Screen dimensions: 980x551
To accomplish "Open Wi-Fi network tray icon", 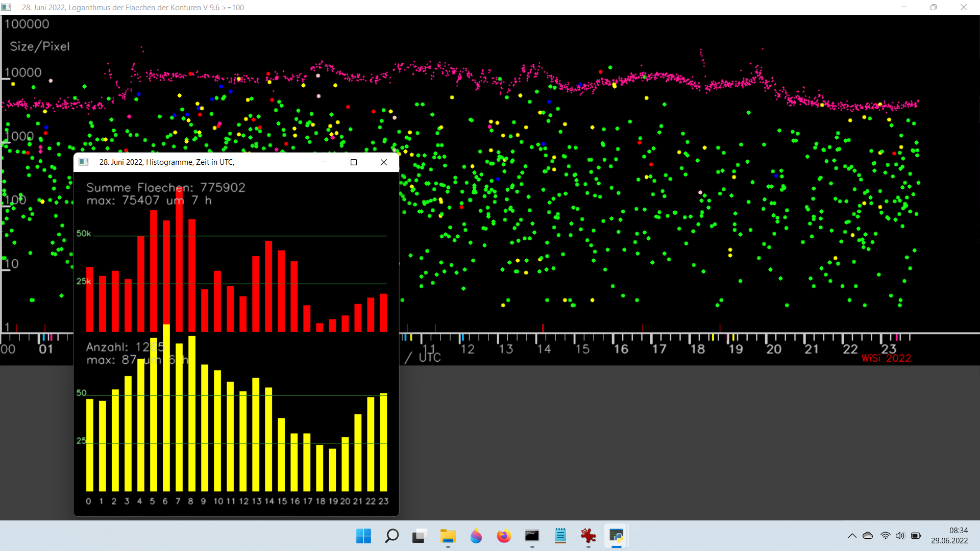I will (x=885, y=536).
